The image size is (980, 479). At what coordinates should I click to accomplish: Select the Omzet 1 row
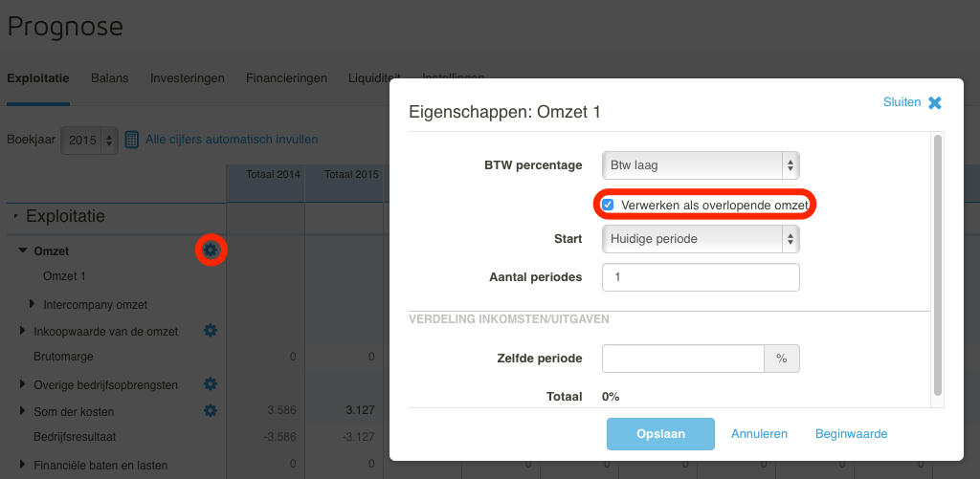point(64,276)
